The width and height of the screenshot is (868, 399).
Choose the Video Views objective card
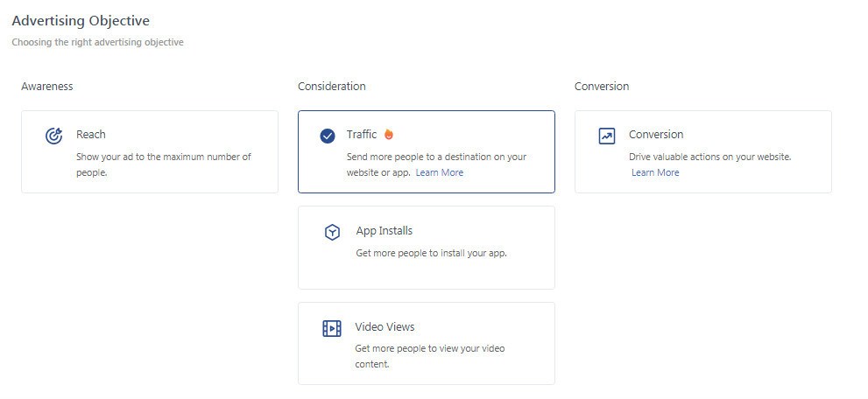point(427,343)
